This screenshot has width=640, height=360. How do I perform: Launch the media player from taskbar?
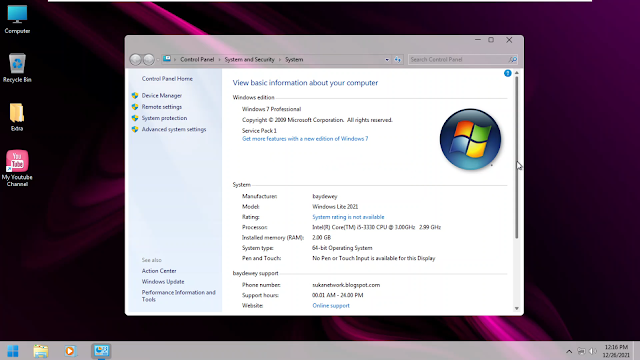point(70,351)
